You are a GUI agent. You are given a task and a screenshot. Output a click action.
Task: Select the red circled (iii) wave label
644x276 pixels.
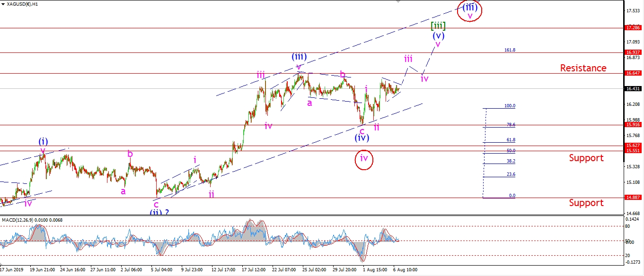(x=469, y=8)
